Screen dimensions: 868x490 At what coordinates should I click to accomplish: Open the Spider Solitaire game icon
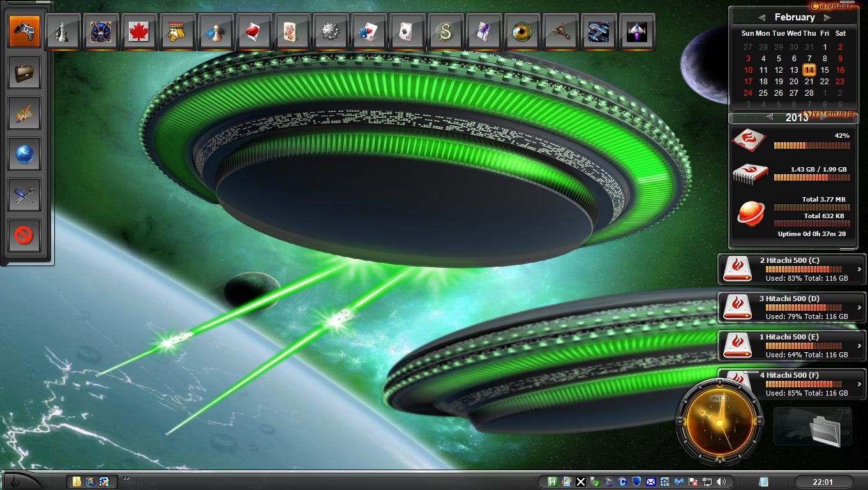click(484, 32)
